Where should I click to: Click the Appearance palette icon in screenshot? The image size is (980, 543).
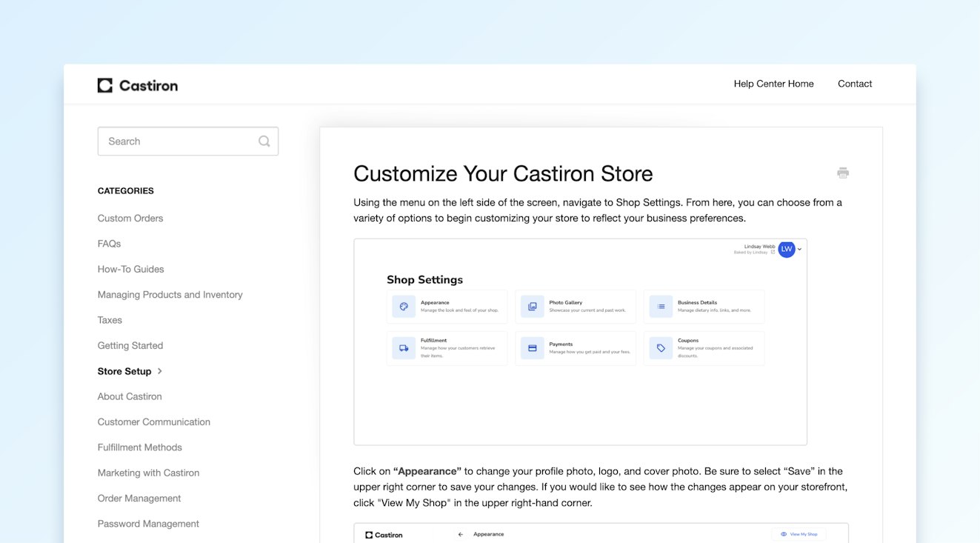tap(404, 307)
